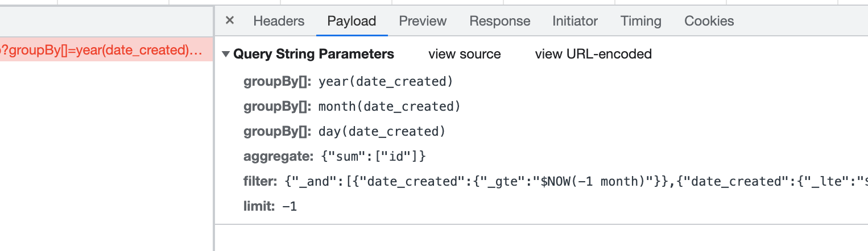Open the Cookies tab
The height and width of the screenshot is (251, 868).
[x=709, y=21]
